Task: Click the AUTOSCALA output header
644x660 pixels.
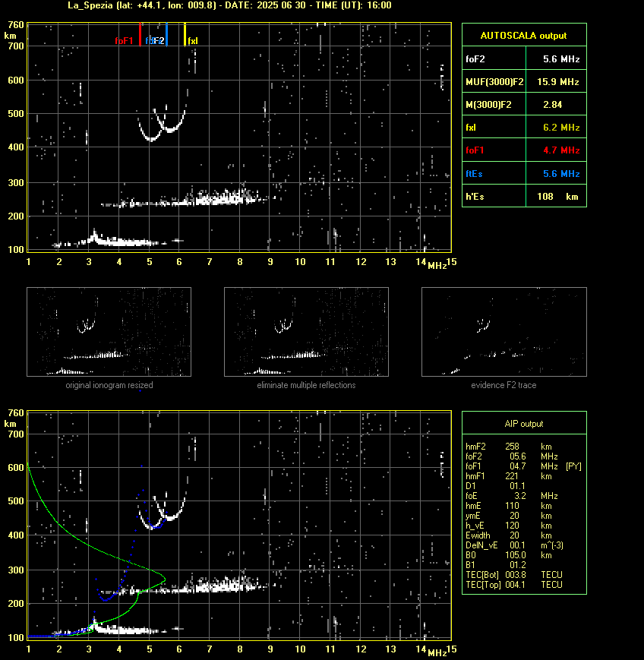Action: click(524, 36)
